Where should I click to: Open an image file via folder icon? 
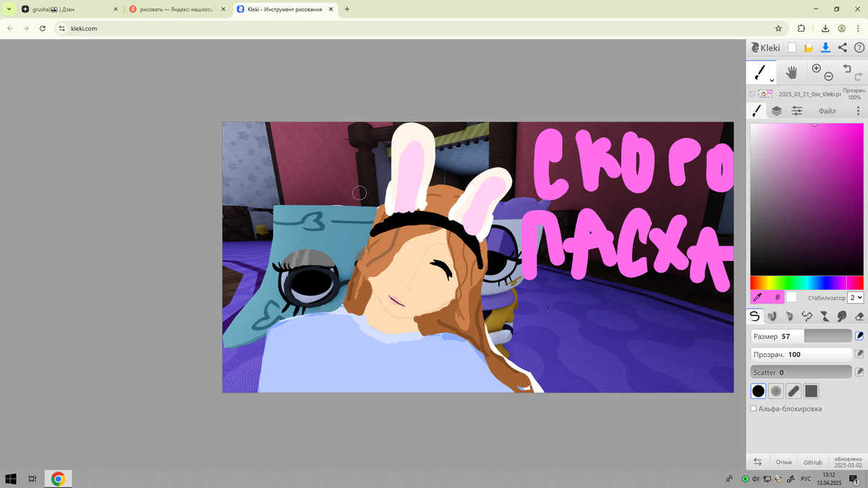click(x=809, y=48)
